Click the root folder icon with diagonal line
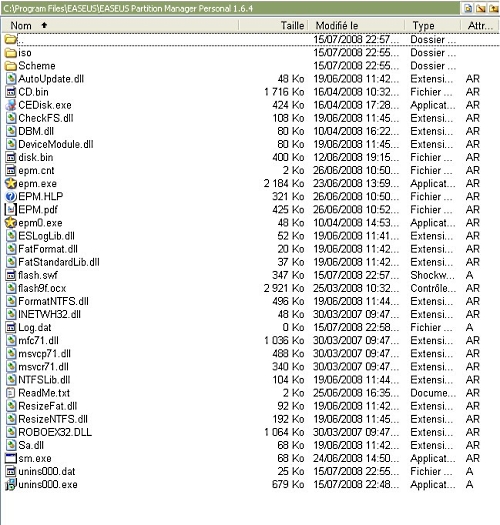 (481, 8)
